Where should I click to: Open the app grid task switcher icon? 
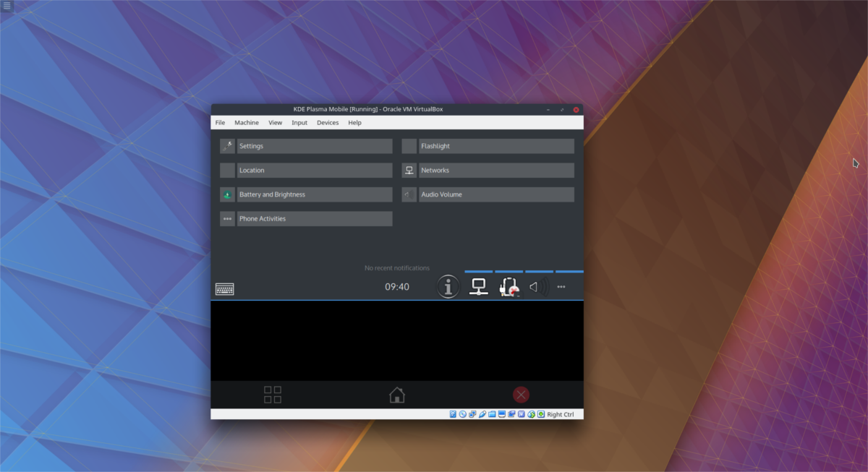coord(273,395)
